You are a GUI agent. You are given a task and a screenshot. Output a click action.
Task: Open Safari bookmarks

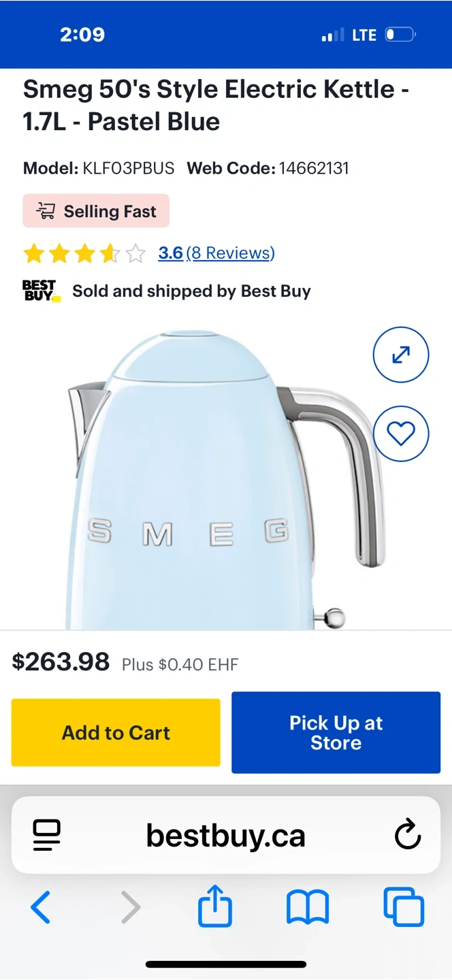[x=308, y=907]
